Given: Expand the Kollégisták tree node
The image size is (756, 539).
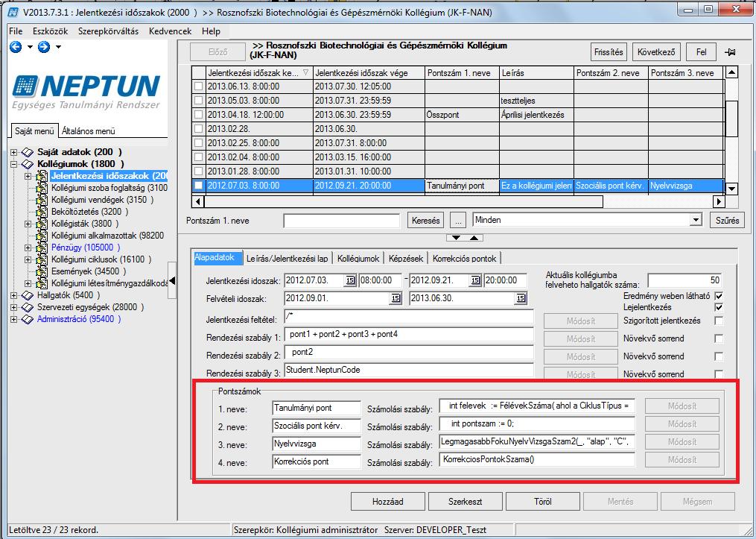Looking at the screenshot, I should point(28,224).
